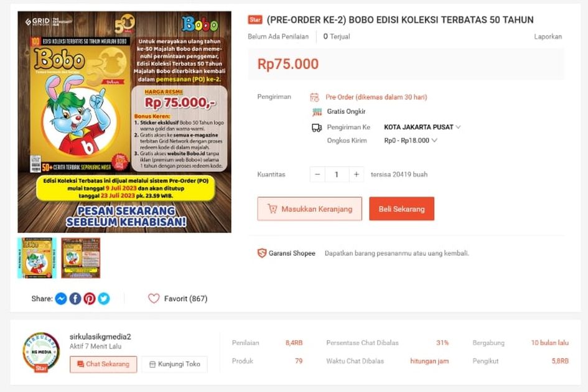
Task: Click the Pre Order calendar icon
Action: click(x=314, y=98)
